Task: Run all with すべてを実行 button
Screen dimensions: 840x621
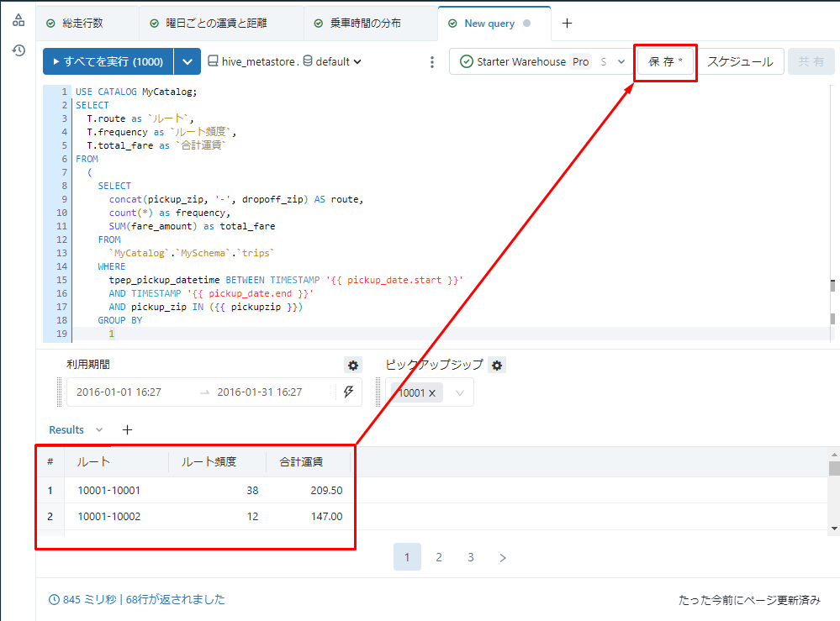Action: (x=108, y=62)
